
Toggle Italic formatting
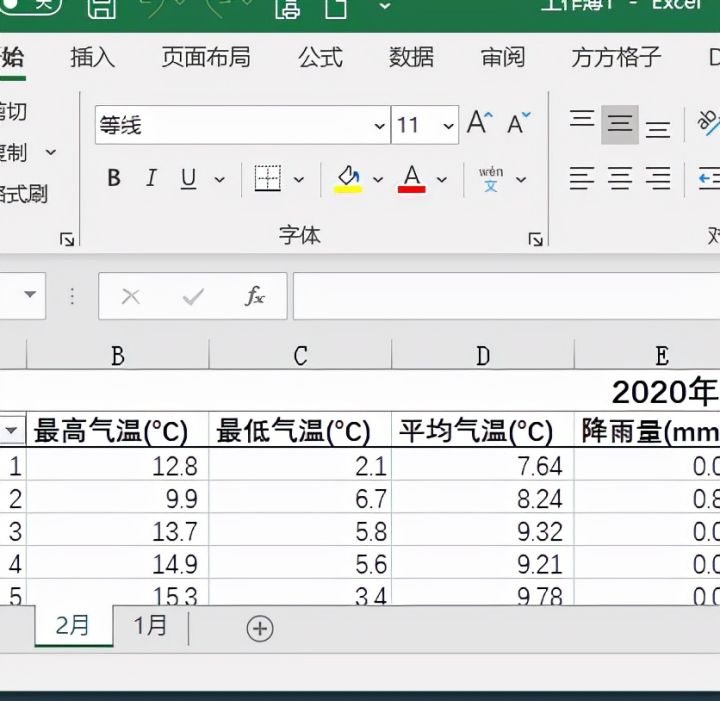151,178
